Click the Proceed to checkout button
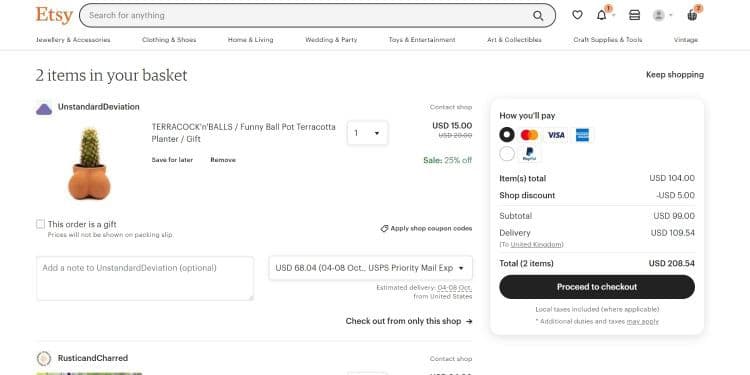Viewport: 750px width, 375px height. point(597,287)
